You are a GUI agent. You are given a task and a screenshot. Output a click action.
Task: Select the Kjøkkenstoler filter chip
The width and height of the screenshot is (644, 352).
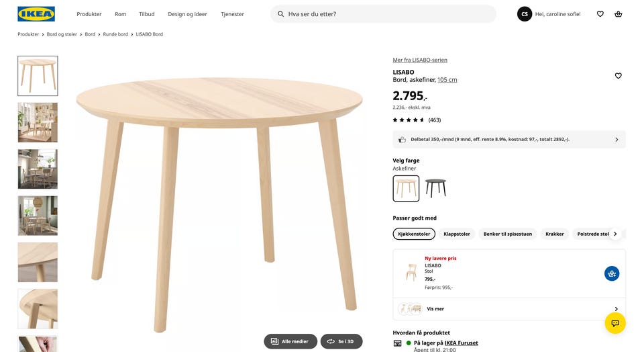(x=414, y=234)
